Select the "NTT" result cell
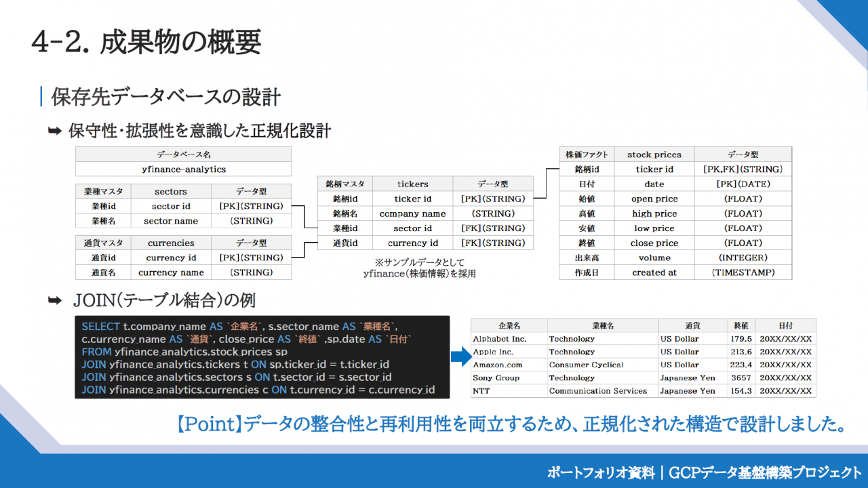 tap(509, 390)
